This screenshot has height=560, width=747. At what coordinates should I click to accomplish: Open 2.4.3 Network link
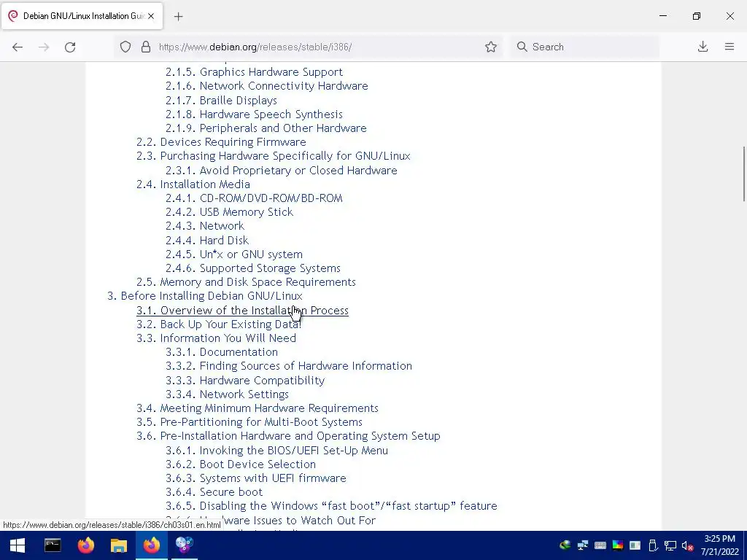pyautogui.click(x=205, y=226)
